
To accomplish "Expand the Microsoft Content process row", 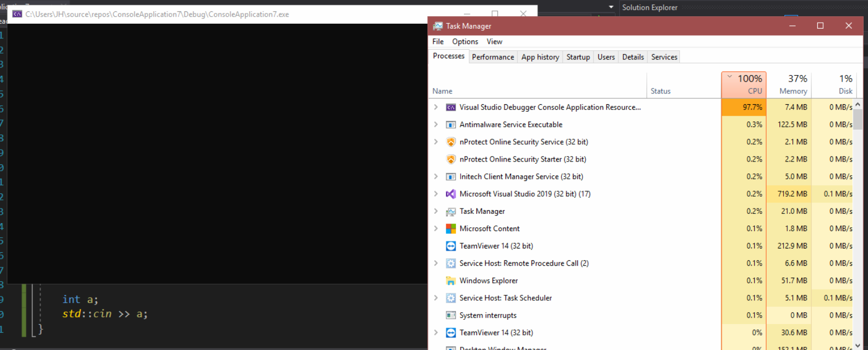I will 436,228.
